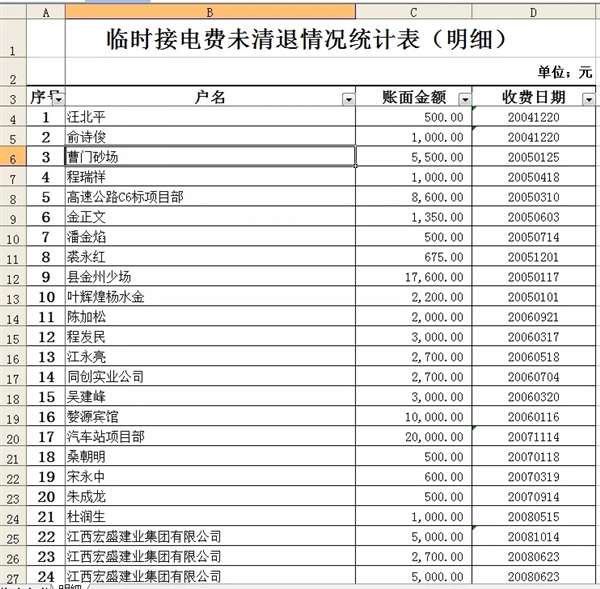The height and width of the screenshot is (589, 600).
Task: Click amount 20,000.00
Action: click(x=414, y=436)
